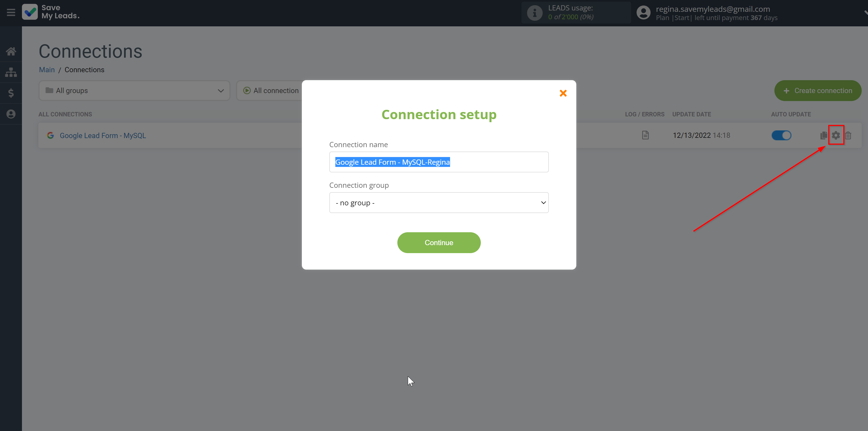
Task: Click the LOG / ERRORS column header
Action: [644, 114]
